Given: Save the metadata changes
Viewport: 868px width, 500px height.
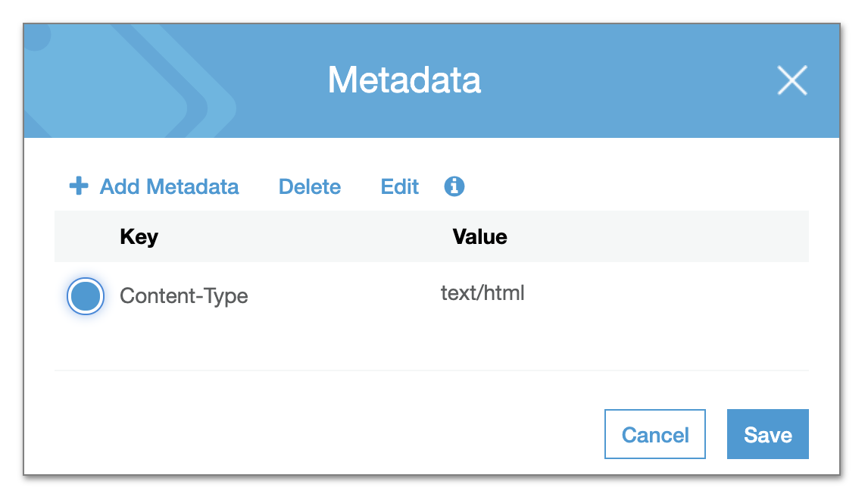Looking at the screenshot, I should pos(767,434).
